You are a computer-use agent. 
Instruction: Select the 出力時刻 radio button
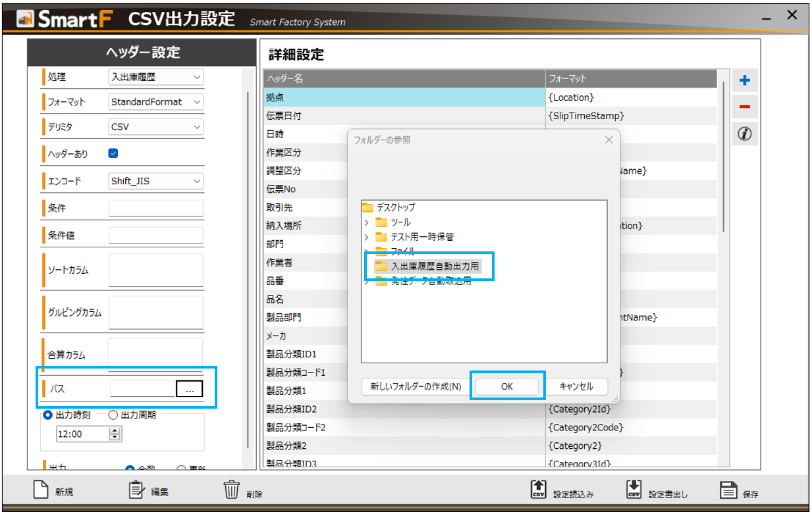coord(47,415)
